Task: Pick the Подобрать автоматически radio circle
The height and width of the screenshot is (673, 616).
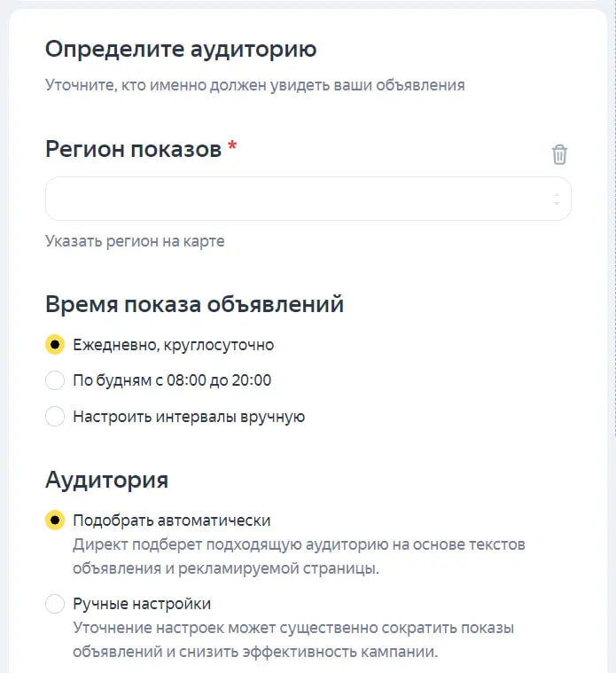Action: pyautogui.click(x=55, y=520)
